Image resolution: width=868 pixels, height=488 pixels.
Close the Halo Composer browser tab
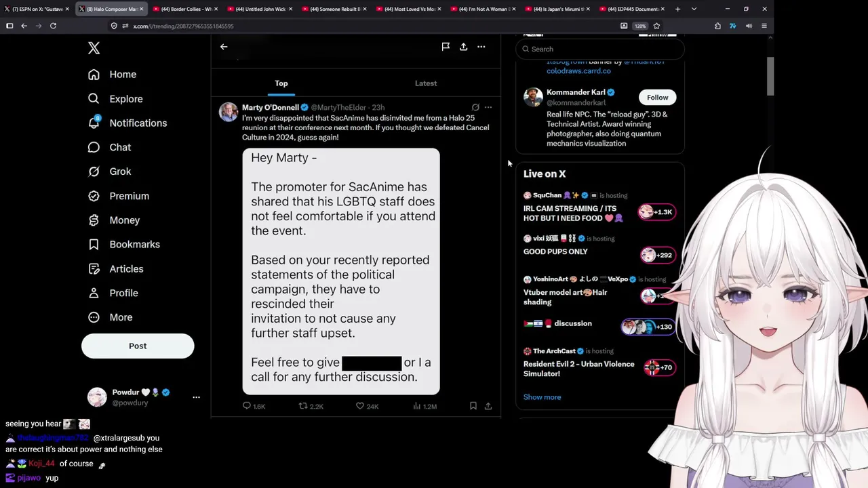[141, 9]
